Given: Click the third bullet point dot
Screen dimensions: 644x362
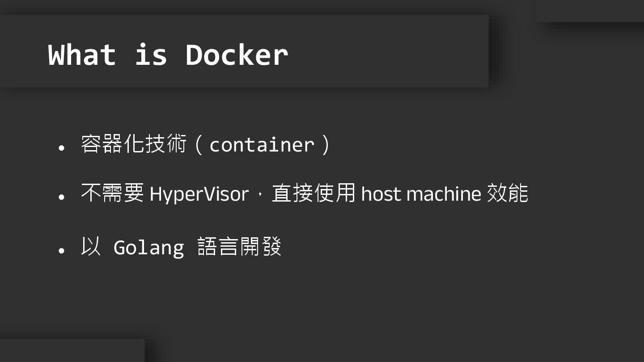Looking at the screenshot, I should [62, 250].
